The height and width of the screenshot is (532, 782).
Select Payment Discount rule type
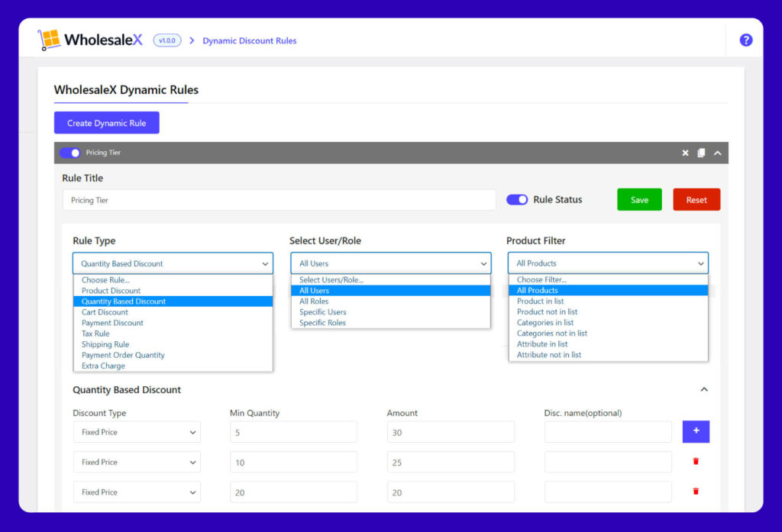point(173,323)
